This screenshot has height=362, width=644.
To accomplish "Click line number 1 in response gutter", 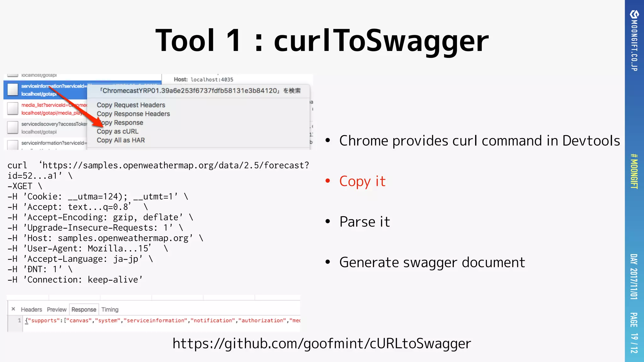I will 19,321.
